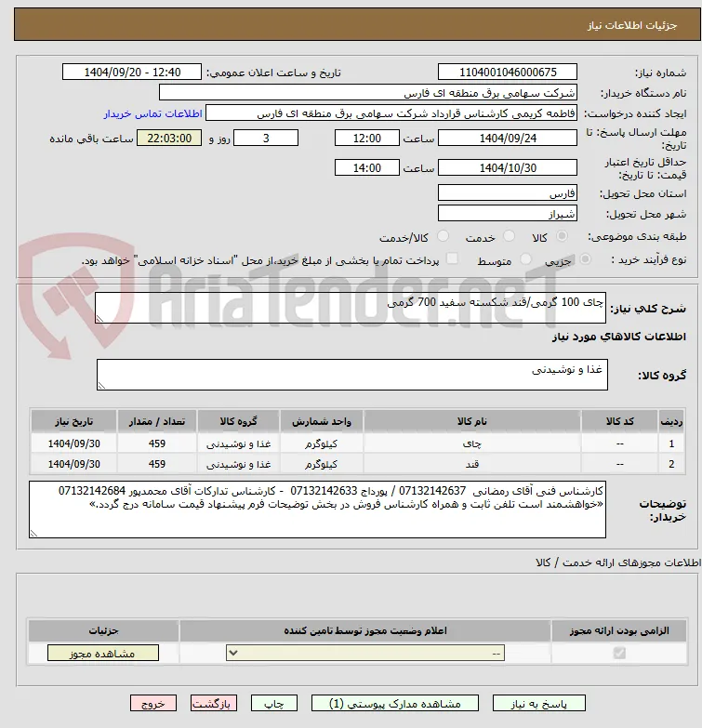702x728 pixels.
Task: Click the price validity date 1404/10/30
Action: coord(508,167)
